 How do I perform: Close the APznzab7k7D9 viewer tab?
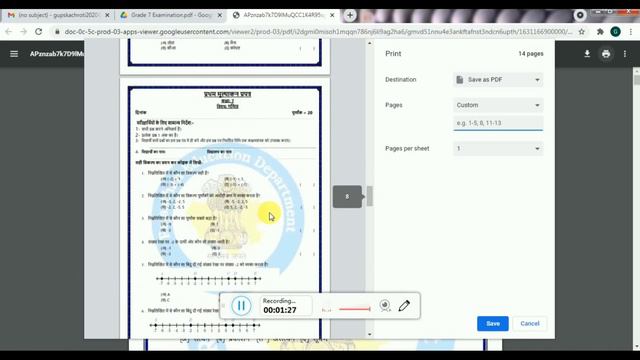[332, 15]
